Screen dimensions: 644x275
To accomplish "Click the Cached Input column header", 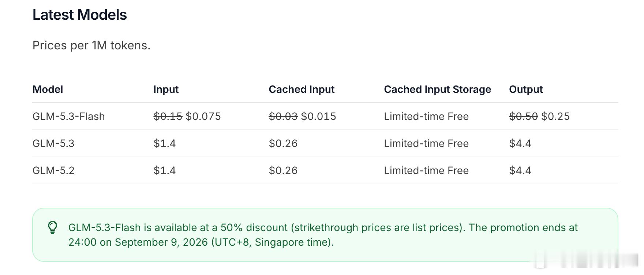I will tap(302, 90).
